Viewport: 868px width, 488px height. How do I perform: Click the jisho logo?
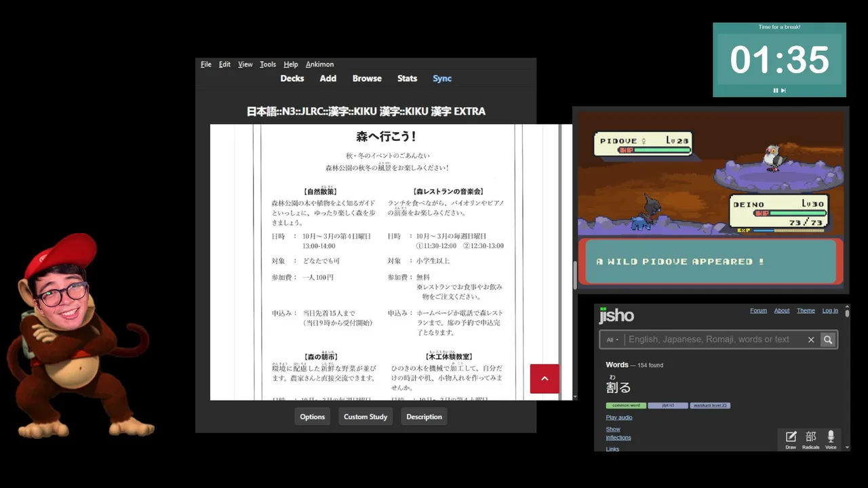tap(616, 315)
